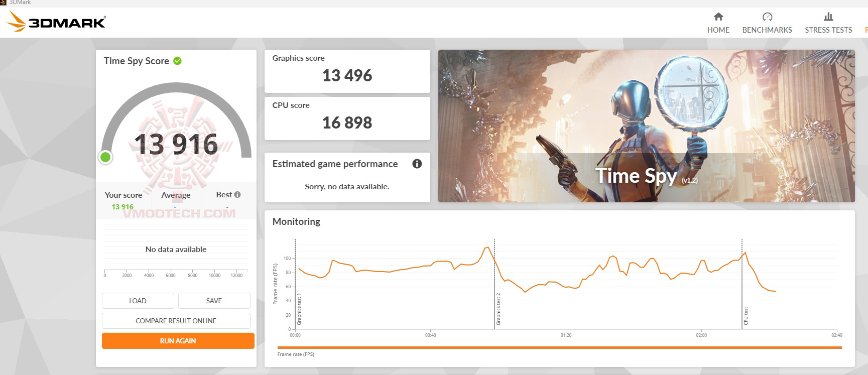Click the Graphics score value 13 496

pos(347,75)
